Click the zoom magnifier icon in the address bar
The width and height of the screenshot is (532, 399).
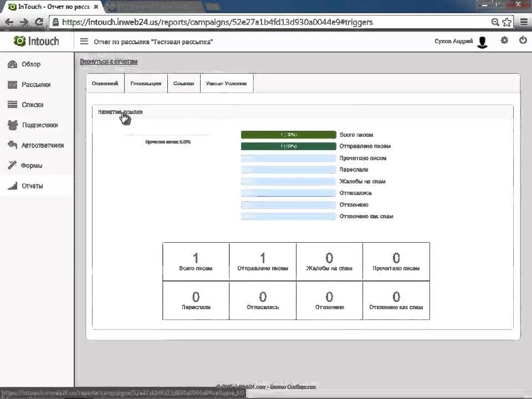[x=495, y=22]
